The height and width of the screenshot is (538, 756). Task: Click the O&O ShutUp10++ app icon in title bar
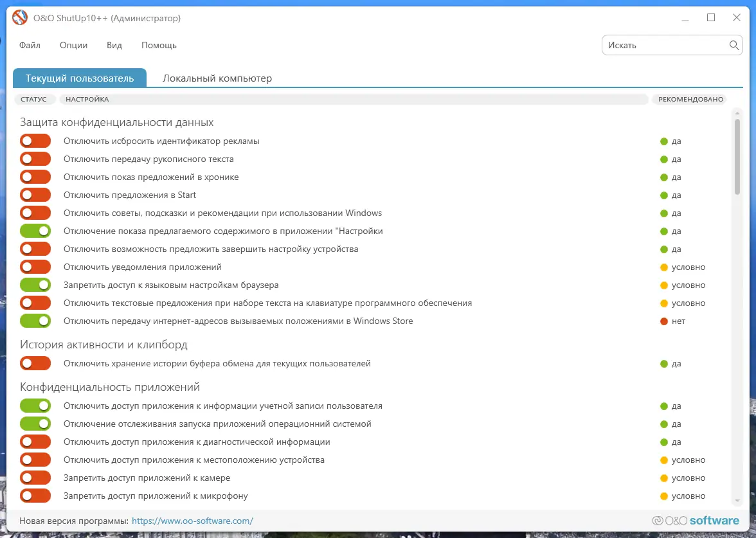(x=19, y=18)
